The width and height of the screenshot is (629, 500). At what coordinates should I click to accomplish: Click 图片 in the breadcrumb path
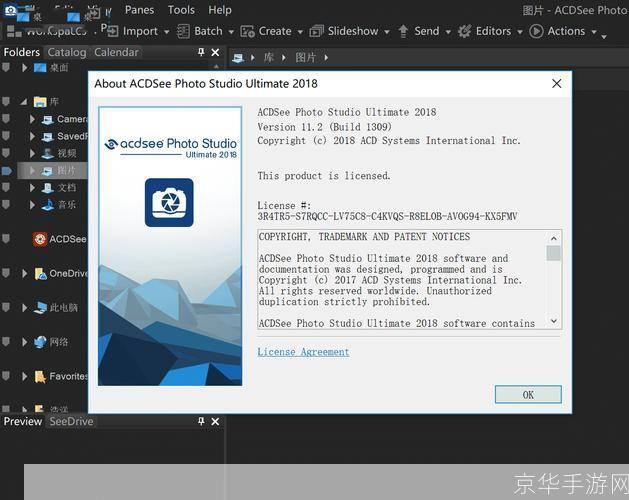pos(306,58)
